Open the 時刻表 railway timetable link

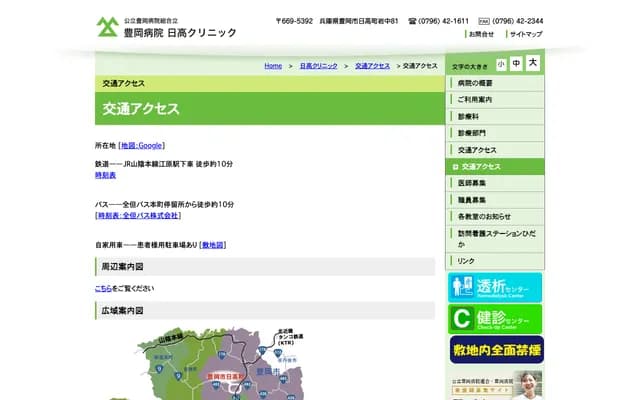[105, 174]
